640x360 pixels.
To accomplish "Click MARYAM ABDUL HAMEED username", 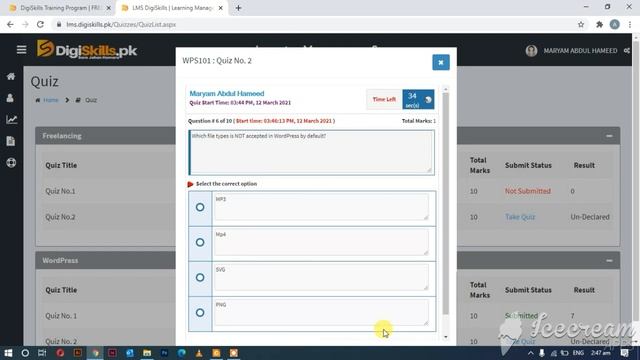I will [580, 51].
